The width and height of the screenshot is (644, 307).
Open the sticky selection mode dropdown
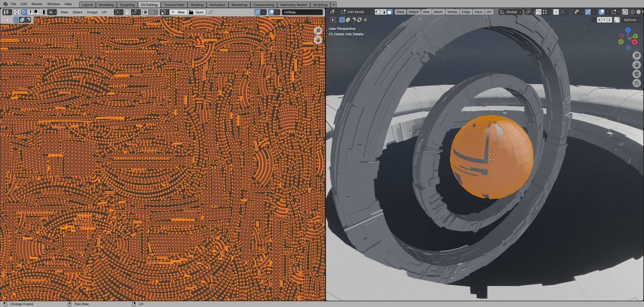(52, 12)
